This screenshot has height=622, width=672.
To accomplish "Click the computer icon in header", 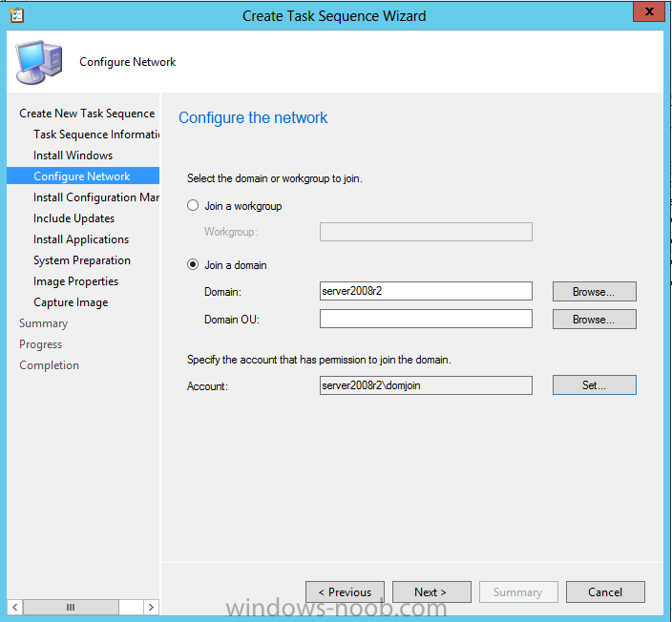I will (x=39, y=62).
